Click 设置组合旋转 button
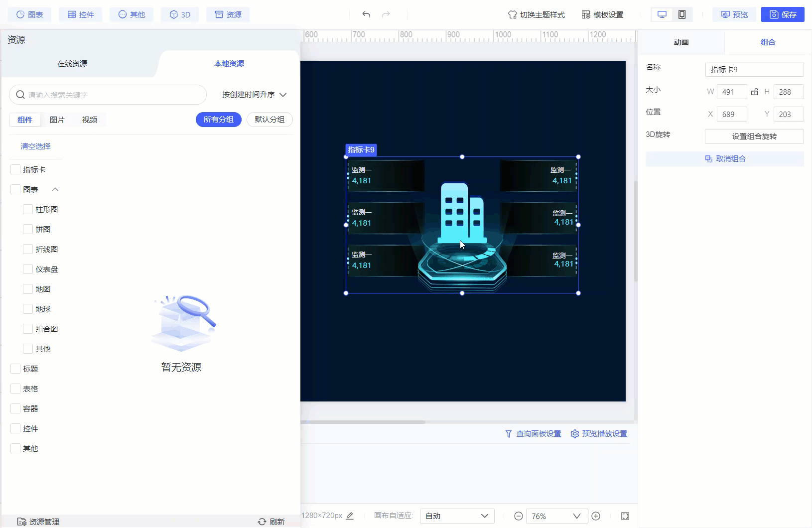812x528 pixels. click(x=754, y=136)
